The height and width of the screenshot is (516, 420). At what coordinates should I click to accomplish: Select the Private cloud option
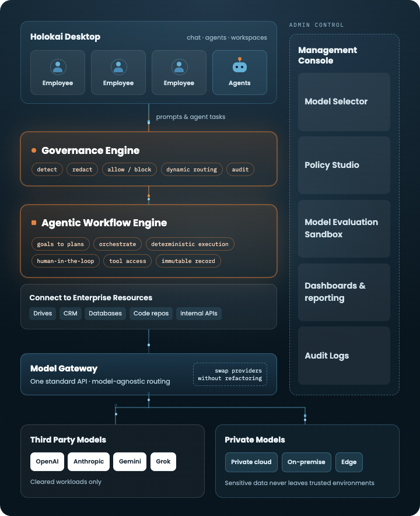click(251, 462)
